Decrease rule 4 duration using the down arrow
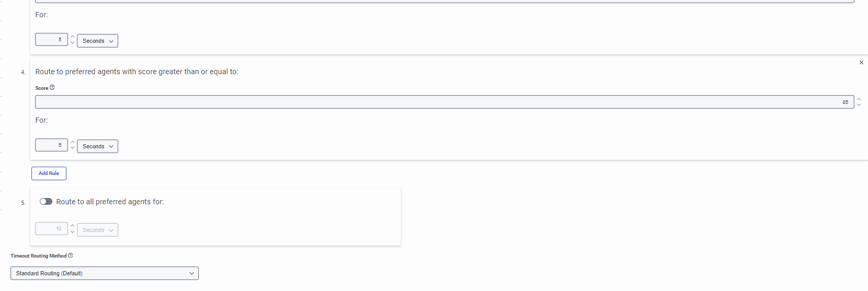Viewport: 868px width, 291px height. coord(72,148)
